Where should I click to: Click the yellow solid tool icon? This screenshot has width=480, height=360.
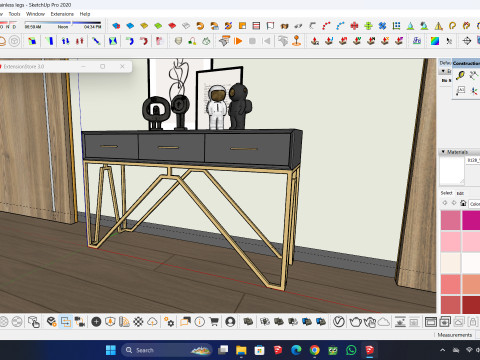[x=144, y=26]
